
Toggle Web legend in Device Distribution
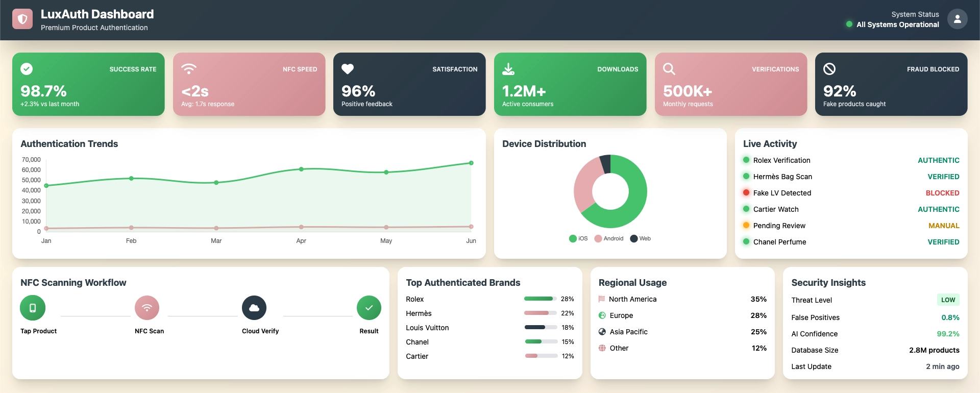point(641,238)
